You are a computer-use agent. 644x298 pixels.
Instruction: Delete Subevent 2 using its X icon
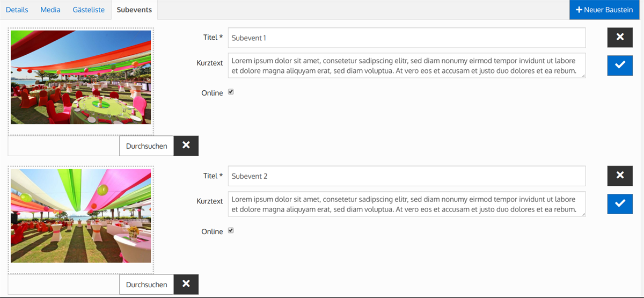click(x=620, y=176)
